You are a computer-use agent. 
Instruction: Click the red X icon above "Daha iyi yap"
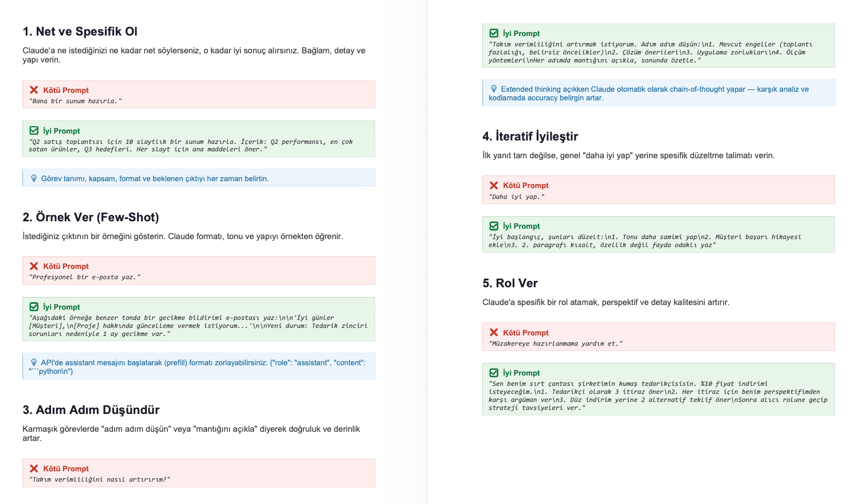[494, 185]
